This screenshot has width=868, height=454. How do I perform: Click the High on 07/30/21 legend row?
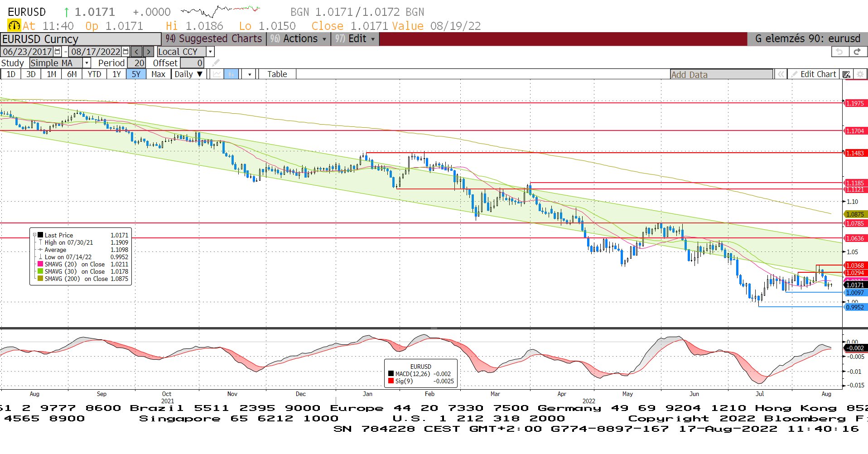click(83, 242)
